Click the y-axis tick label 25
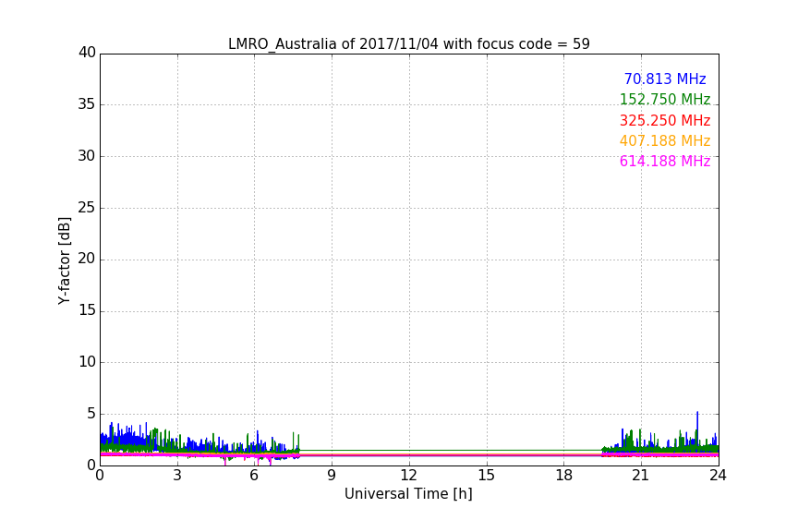The height and width of the screenshot is (532, 798). (x=87, y=207)
